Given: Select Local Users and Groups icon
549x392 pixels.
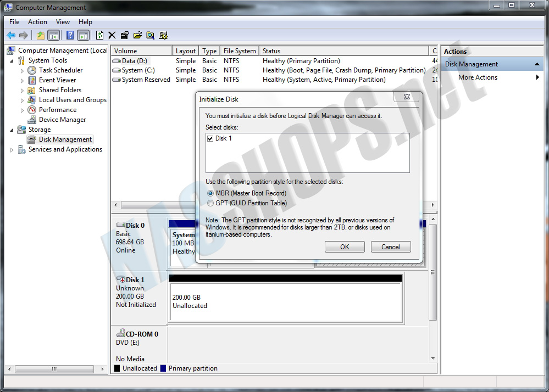Looking at the screenshot, I should click(32, 100).
